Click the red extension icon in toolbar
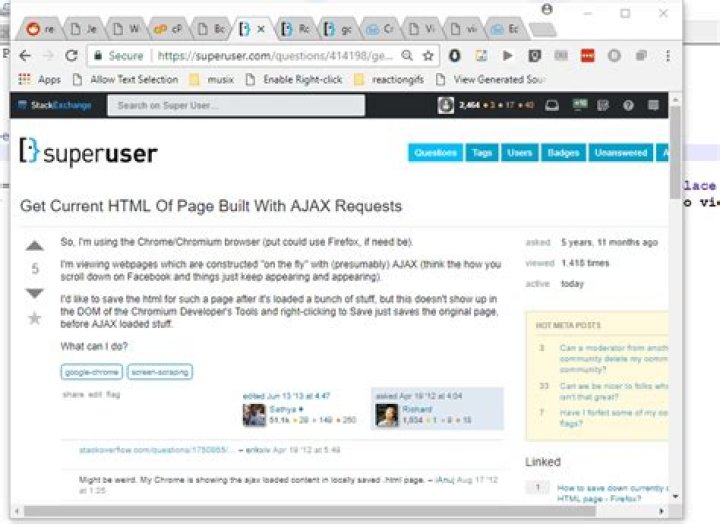The height and width of the screenshot is (524, 720). [x=588, y=56]
